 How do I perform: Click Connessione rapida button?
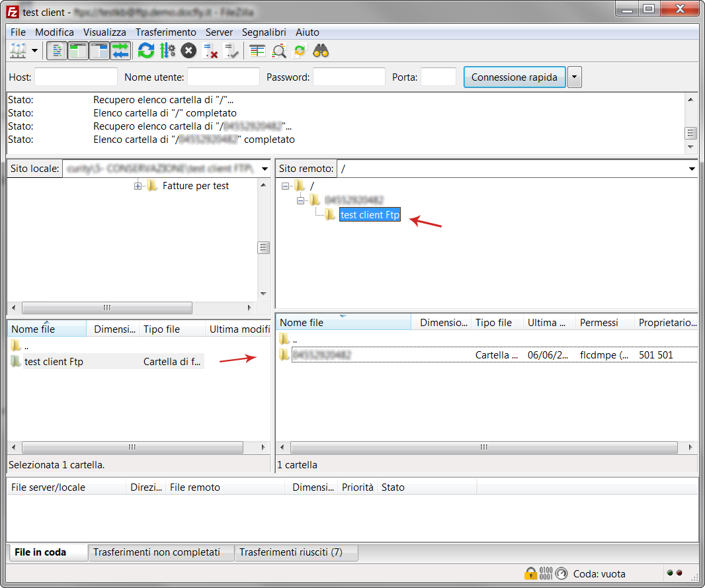coord(515,77)
